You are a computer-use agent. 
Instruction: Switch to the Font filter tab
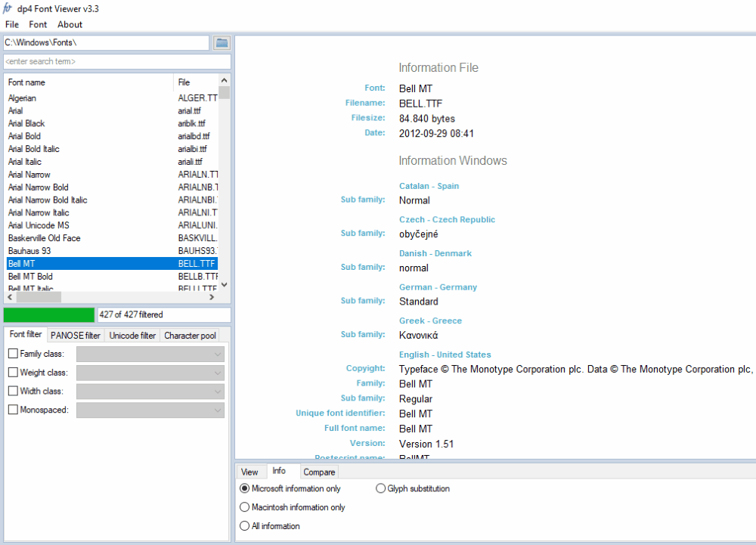[26, 334]
